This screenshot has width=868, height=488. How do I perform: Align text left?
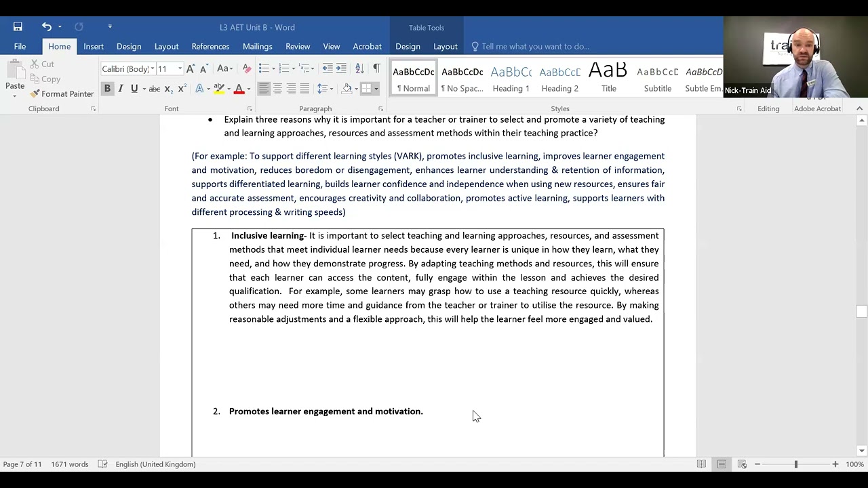click(x=264, y=89)
